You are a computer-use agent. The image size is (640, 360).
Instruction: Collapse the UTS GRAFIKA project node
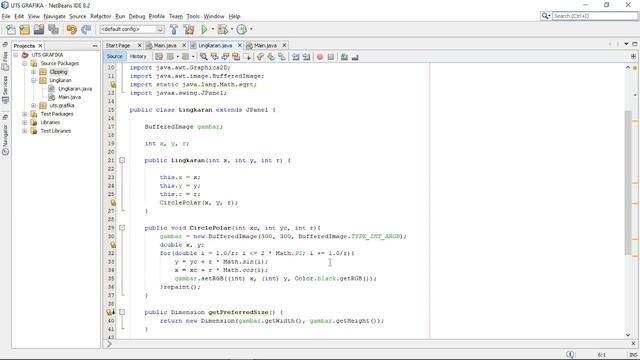[x=16, y=55]
